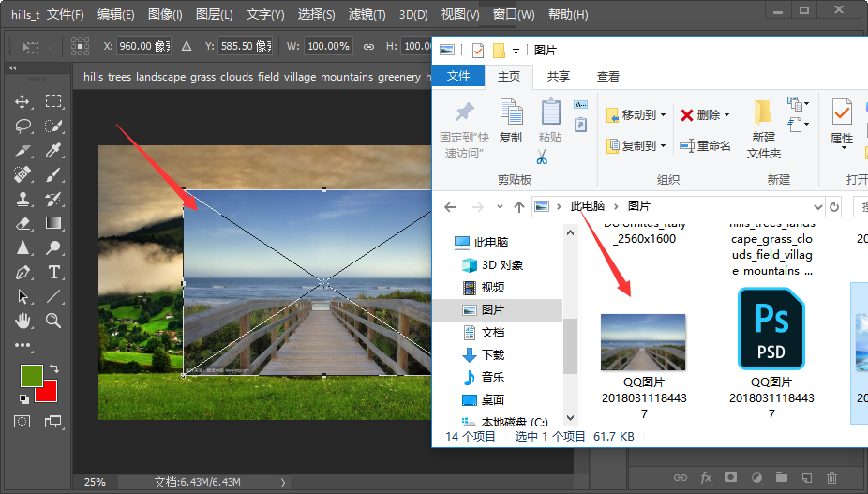Toggle relative positioning triangle in options bar

[x=187, y=46]
